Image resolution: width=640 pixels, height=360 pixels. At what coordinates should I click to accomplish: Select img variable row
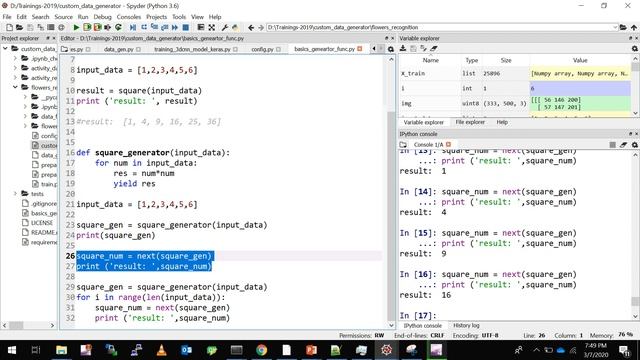pos(515,103)
